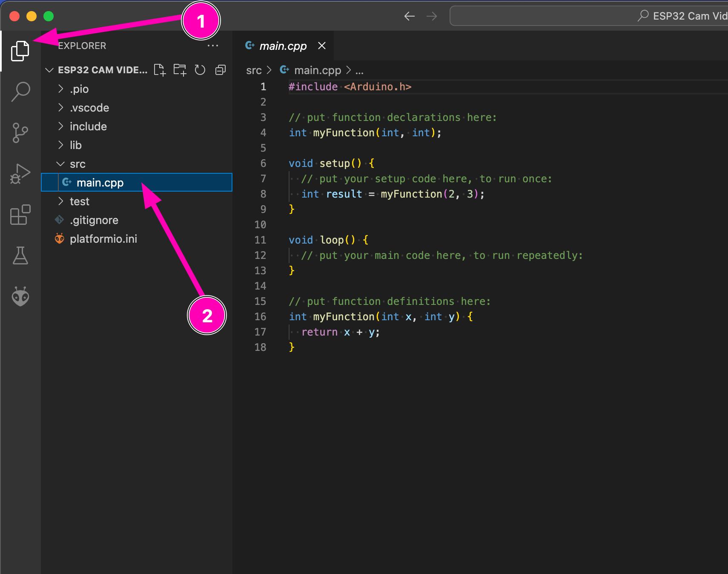
Task: Open the Source Control view
Action: point(20,133)
